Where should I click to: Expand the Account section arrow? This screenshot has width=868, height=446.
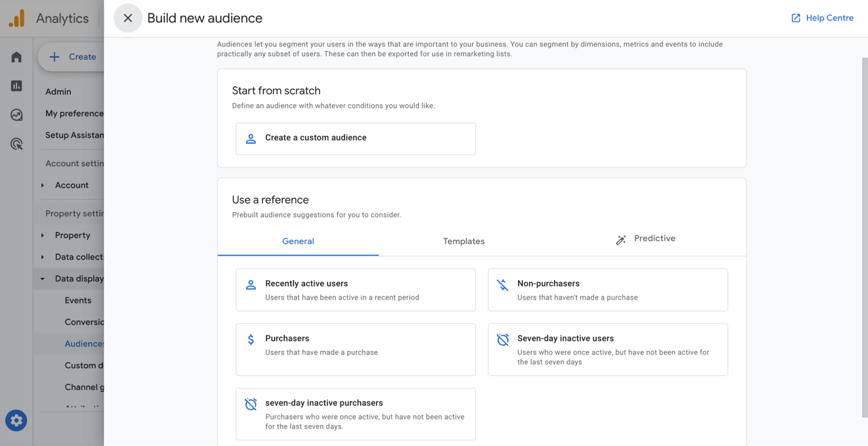(x=43, y=185)
